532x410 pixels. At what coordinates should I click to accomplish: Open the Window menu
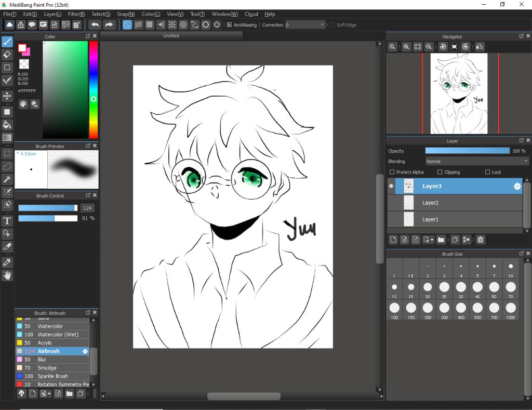click(224, 14)
